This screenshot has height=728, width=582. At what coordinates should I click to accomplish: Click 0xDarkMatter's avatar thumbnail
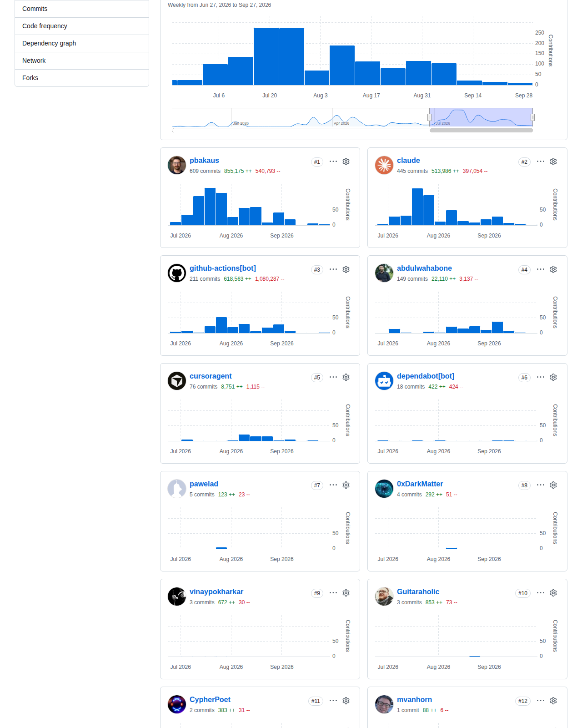click(x=384, y=489)
